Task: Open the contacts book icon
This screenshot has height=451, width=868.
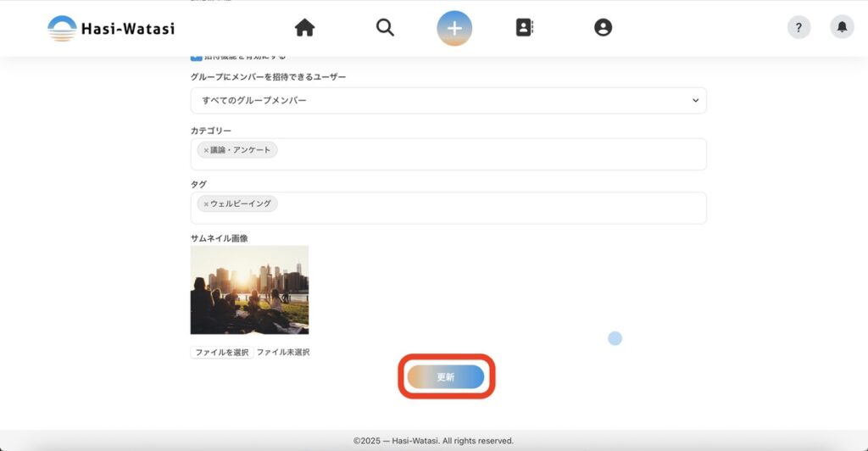Action: [525, 28]
